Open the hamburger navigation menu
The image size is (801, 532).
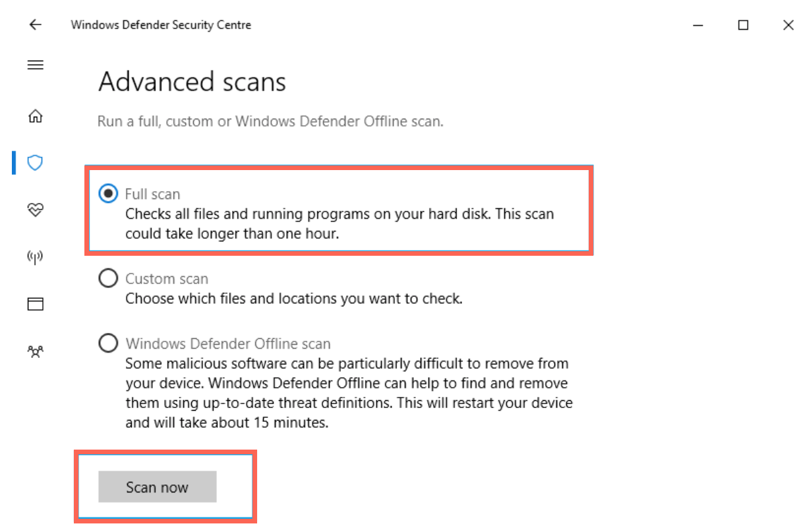pos(35,65)
